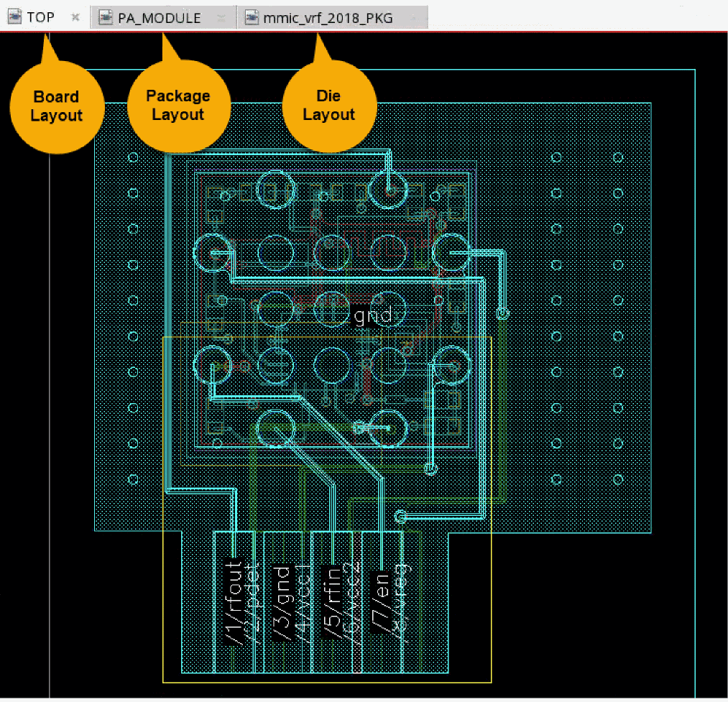Select the center bump pad below gnd
The image size is (728, 702).
[331, 364]
